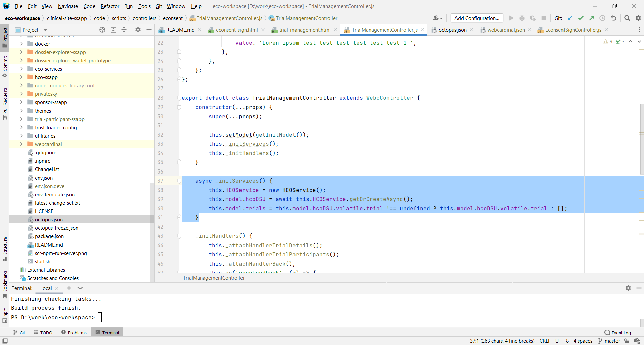
Task: Toggle the Pull Requests tool window
Action: [x=5, y=103]
